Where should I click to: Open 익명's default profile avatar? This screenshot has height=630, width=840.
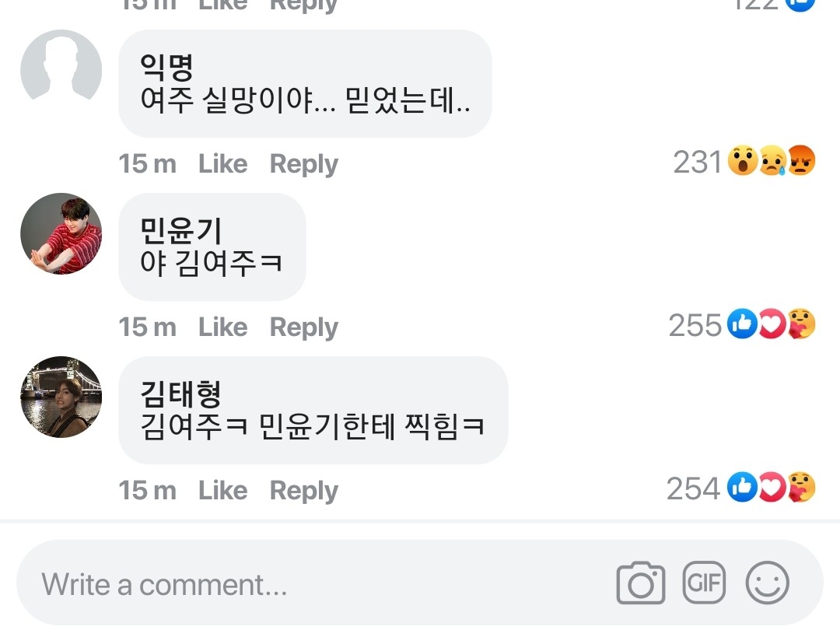(x=61, y=68)
